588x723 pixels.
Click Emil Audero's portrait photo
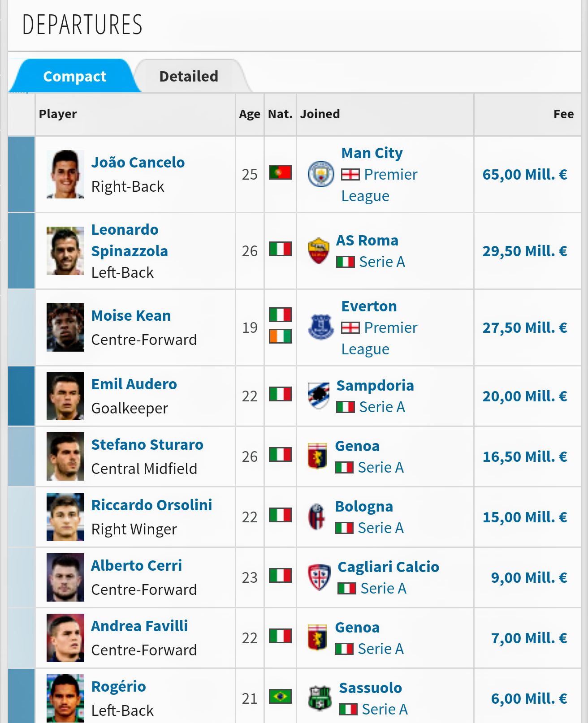pos(65,396)
